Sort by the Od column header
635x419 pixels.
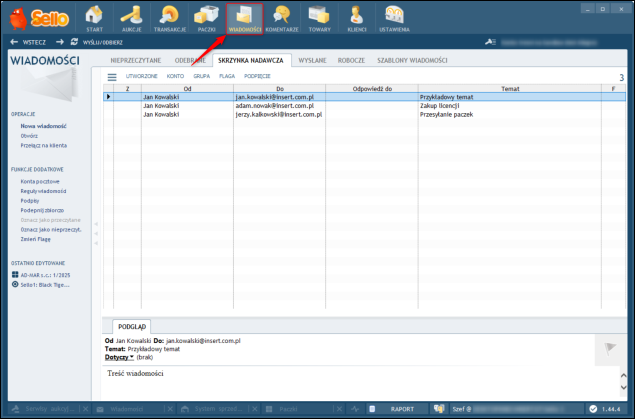(187, 89)
